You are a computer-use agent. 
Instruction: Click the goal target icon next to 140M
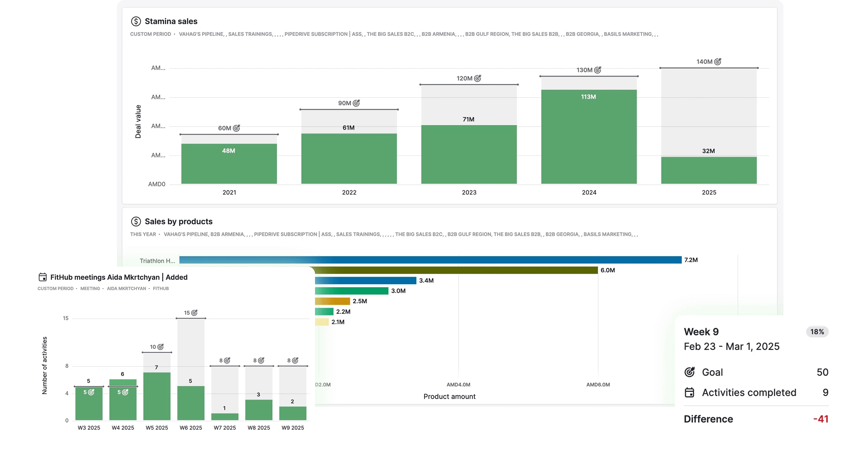718,61
